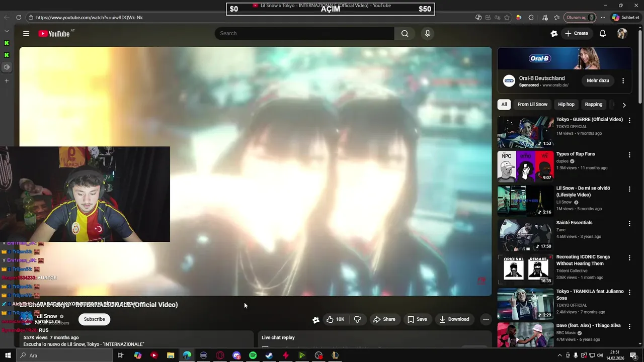Screen dimensions: 644x362
Task: Open options for Recreating ICONIC Songs video
Action: click(x=629, y=258)
